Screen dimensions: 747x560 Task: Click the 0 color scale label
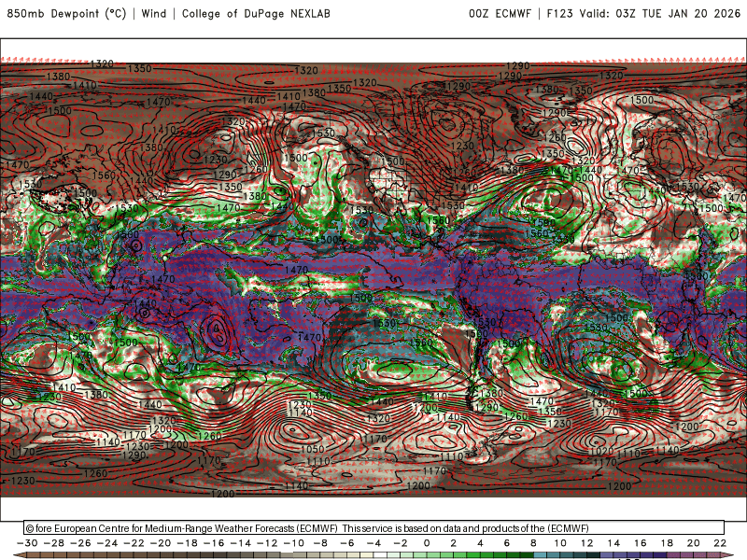(x=427, y=543)
